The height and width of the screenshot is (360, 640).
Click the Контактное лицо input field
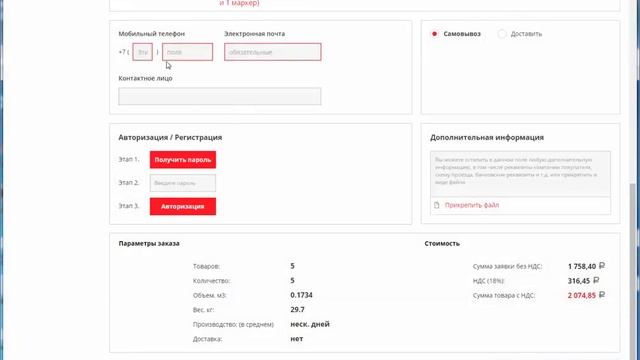[220, 96]
